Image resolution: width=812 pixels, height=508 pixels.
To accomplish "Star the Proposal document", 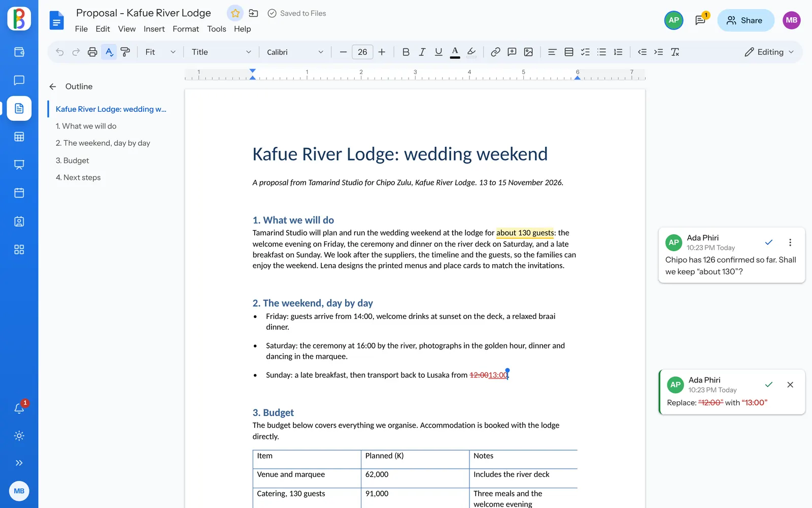I will (235, 13).
